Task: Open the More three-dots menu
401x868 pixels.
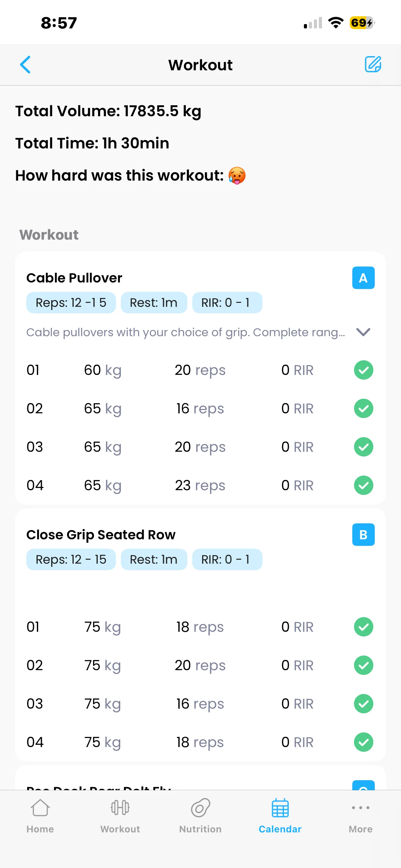Action: pyautogui.click(x=360, y=808)
